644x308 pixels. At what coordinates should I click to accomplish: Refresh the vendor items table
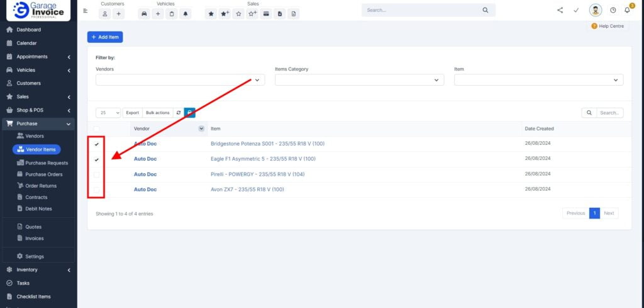(x=179, y=113)
